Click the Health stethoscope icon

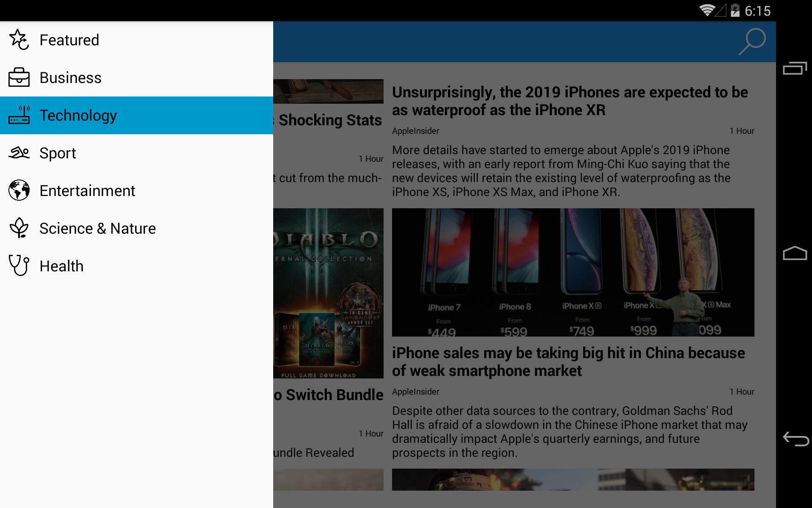pos(19,266)
